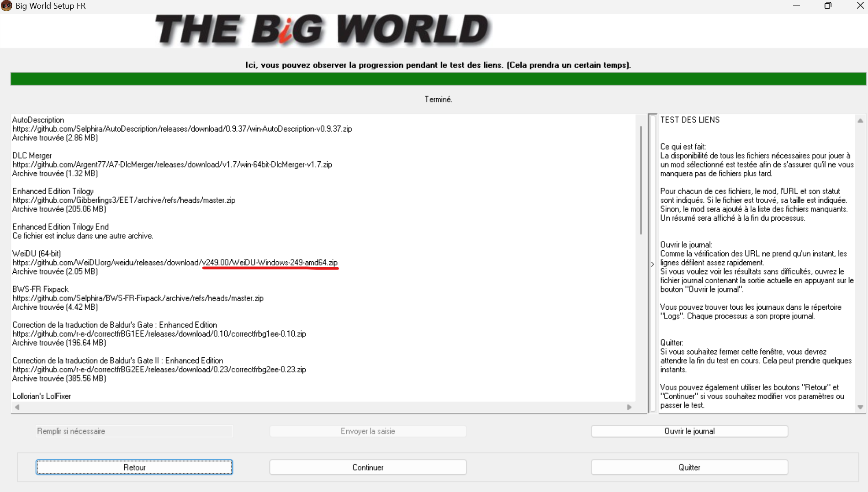The image size is (868, 492).
Task: Restore down the Big World Setup window
Action: coord(828,6)
